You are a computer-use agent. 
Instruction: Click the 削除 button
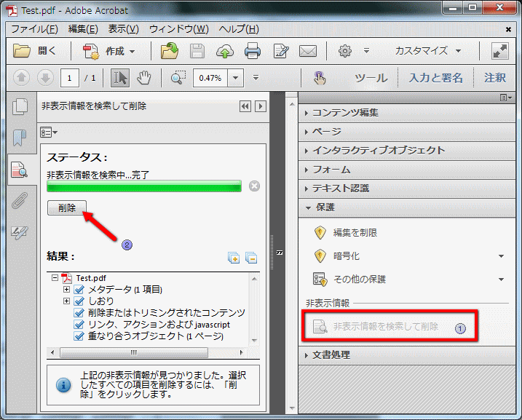(x=67, y=208)
